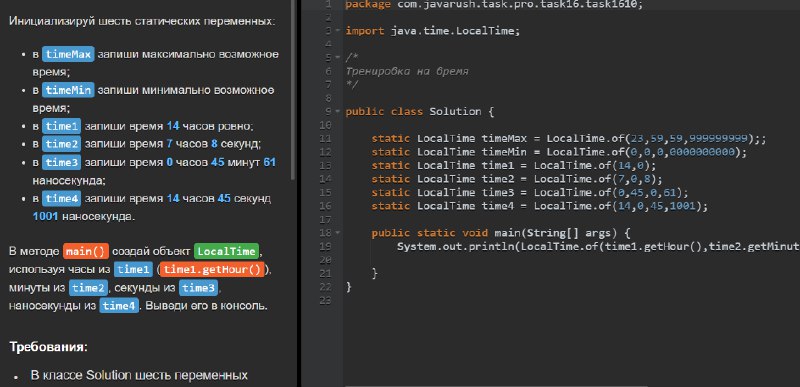Click line number 20 in the gutter
This screenshot has width=800, height=387.
point(325,260)
